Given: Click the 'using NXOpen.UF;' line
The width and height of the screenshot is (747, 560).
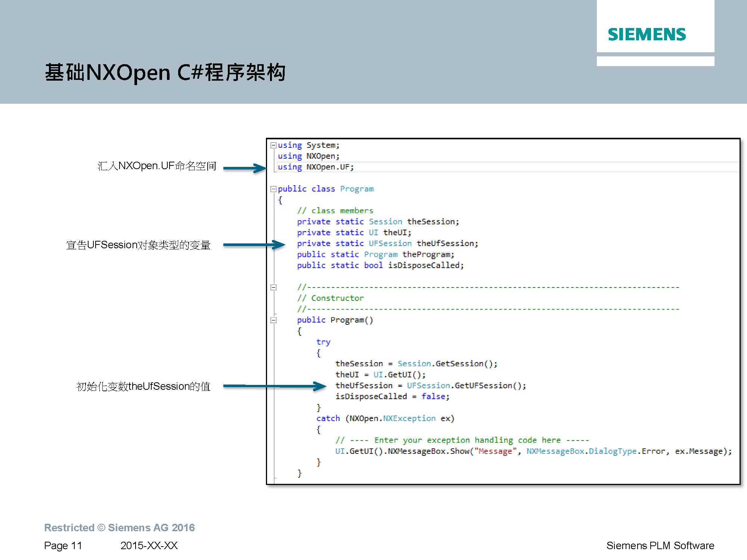Looking at the screenshot, I should [x=316, y=167].
